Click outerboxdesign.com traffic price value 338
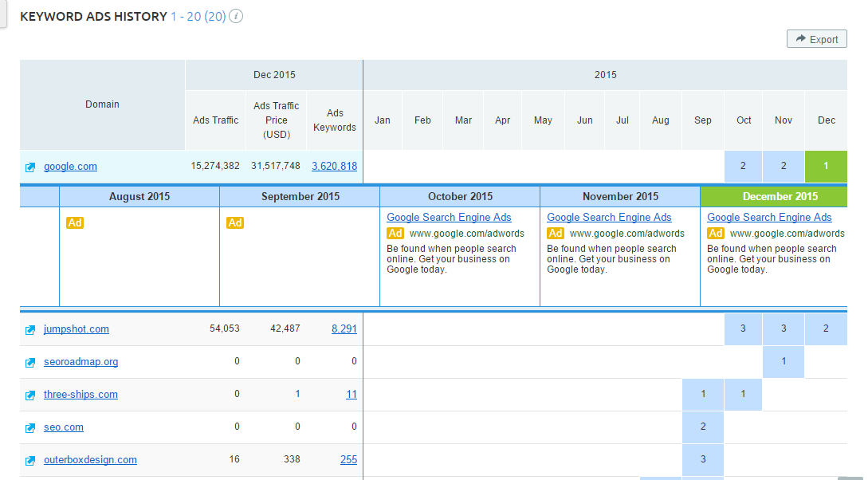 point(292,459)
